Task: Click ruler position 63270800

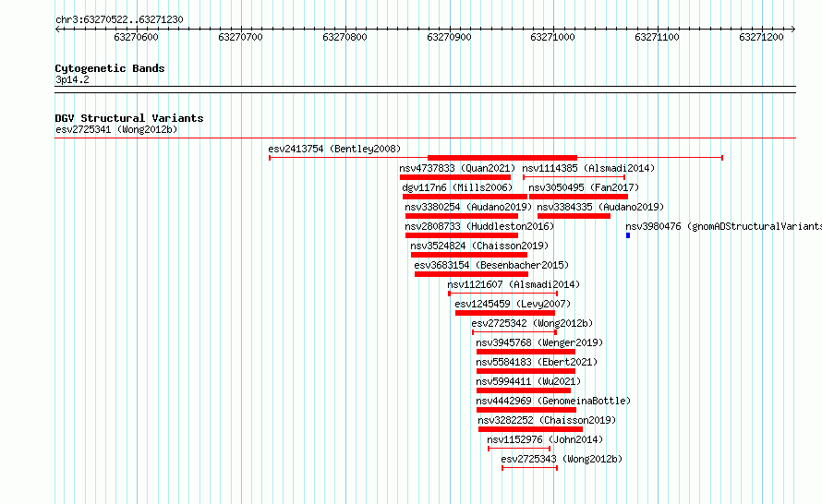Action: click(345, 37)
